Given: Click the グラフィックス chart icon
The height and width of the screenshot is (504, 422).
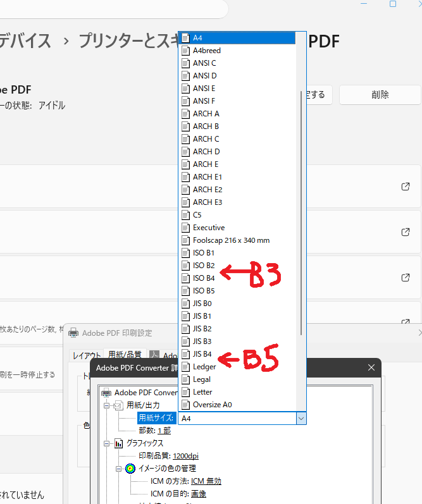Looking at the screenshot, I should click(x=119, y=443).
